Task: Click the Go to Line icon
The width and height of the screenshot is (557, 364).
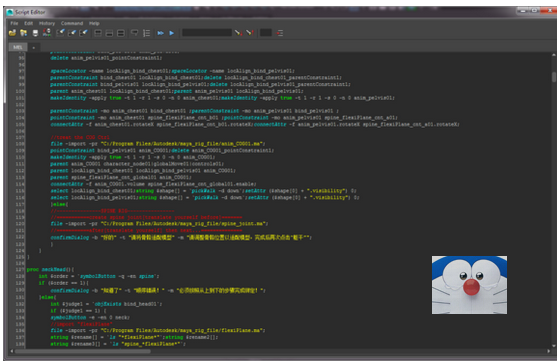Action: (x=280, y=33)
